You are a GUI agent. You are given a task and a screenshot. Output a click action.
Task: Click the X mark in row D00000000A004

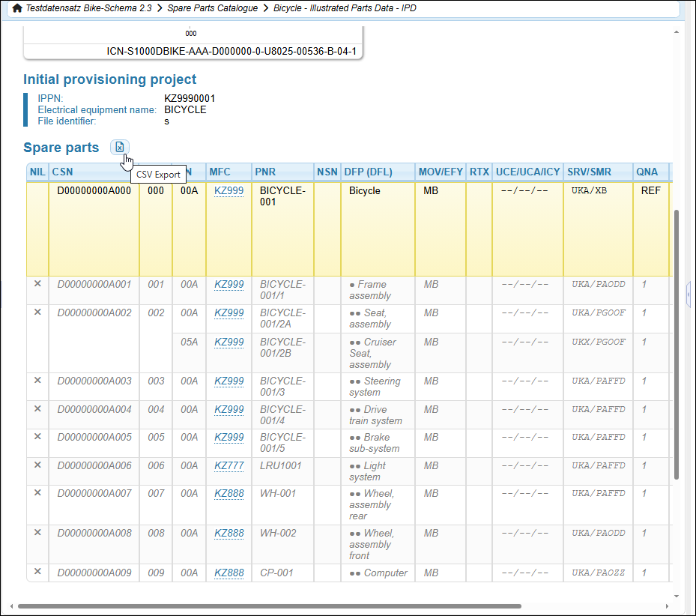coord(37,408)
